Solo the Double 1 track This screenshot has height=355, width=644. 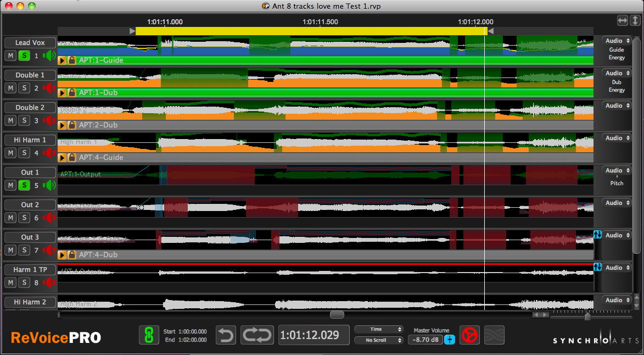click(24, 88)
